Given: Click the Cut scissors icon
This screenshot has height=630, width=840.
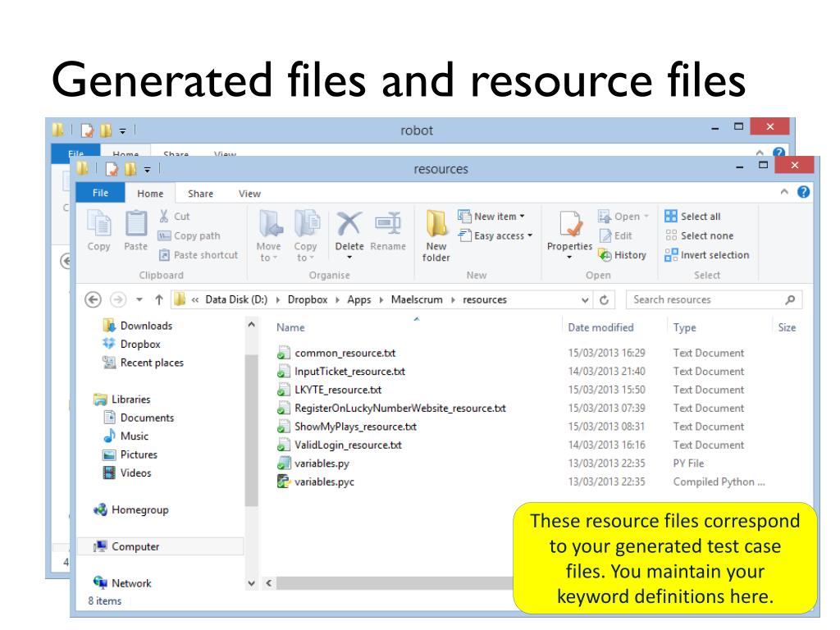Looking at the screenshot, I should coord(164,217).
